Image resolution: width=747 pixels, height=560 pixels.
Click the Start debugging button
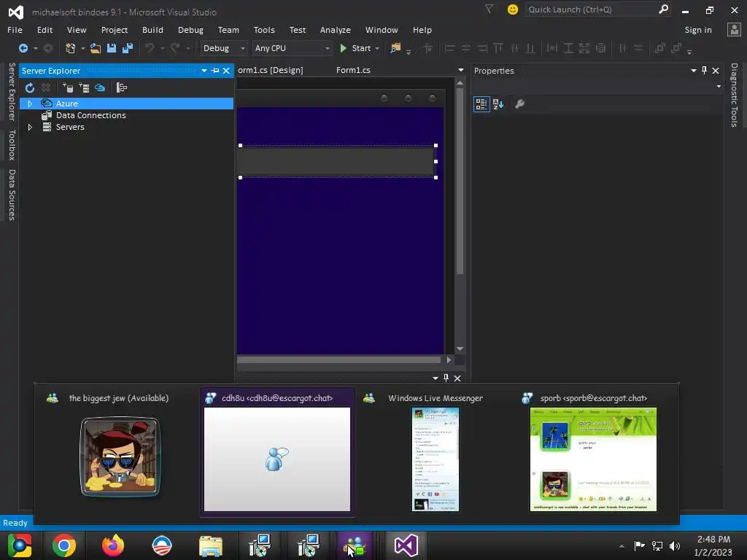tap(355, 48)
